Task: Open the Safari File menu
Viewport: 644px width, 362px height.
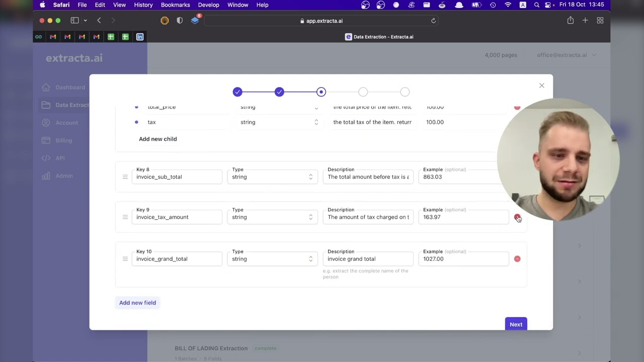Action: pyautogui.click(x=82, y=5)
